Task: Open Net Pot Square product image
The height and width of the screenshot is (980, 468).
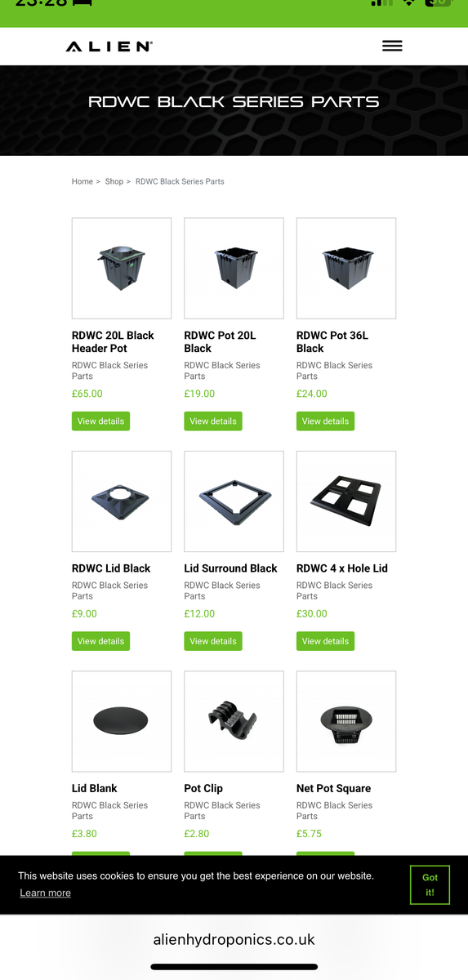Action: (x=346, y=721)
